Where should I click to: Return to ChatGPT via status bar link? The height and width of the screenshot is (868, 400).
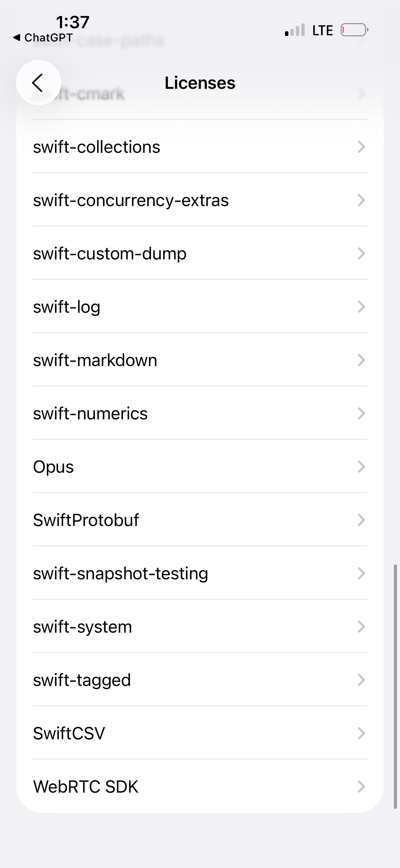click(x=43, y=37)
